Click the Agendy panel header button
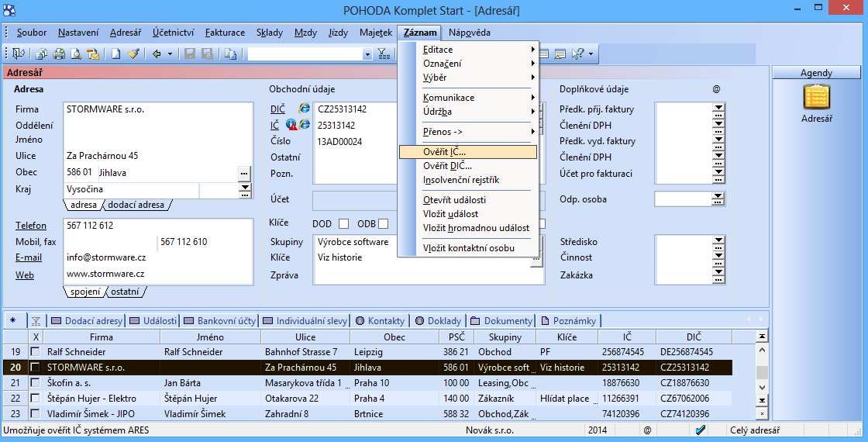Screen dimensions: 868x442 click(817, 73)
